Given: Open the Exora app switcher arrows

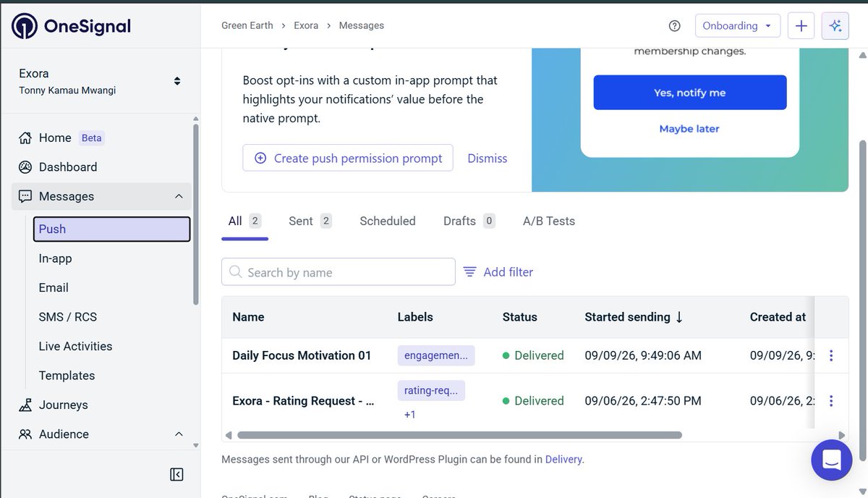Looking at the screenshot, I should pyautogui.click(x=177, y=81).
